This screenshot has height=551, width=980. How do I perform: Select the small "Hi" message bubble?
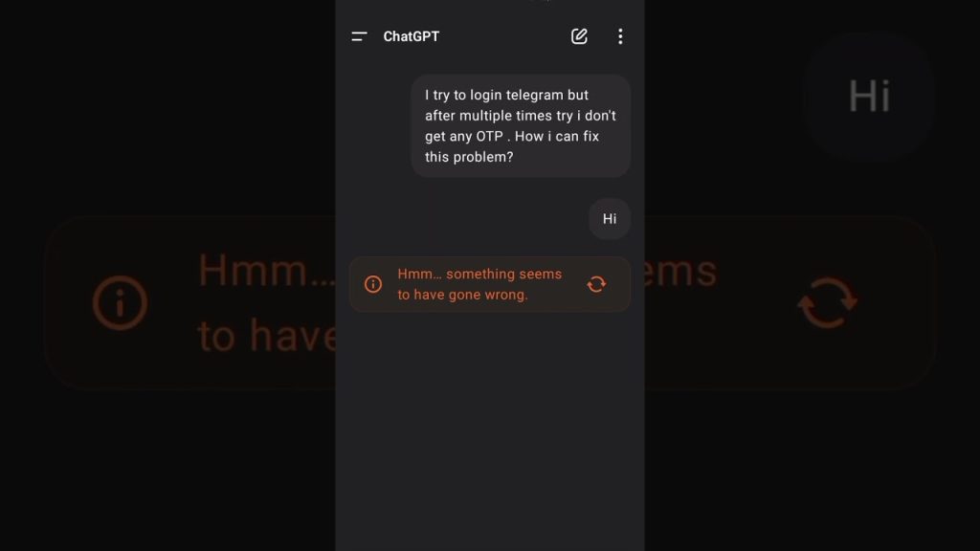(610, 219)
